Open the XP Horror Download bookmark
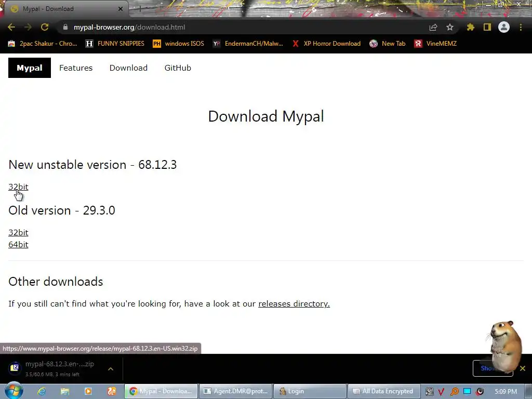Screen dimensions: 532x399 [326, 44]
